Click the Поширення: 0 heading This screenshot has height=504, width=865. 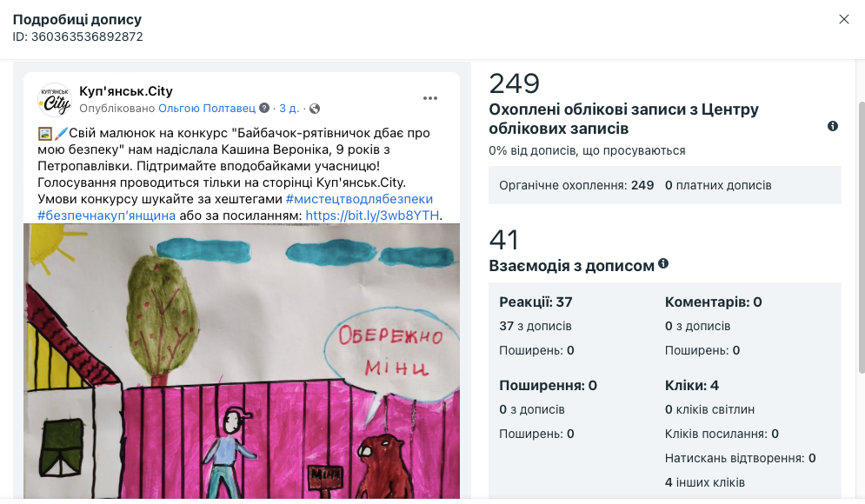tap(549, 386)
